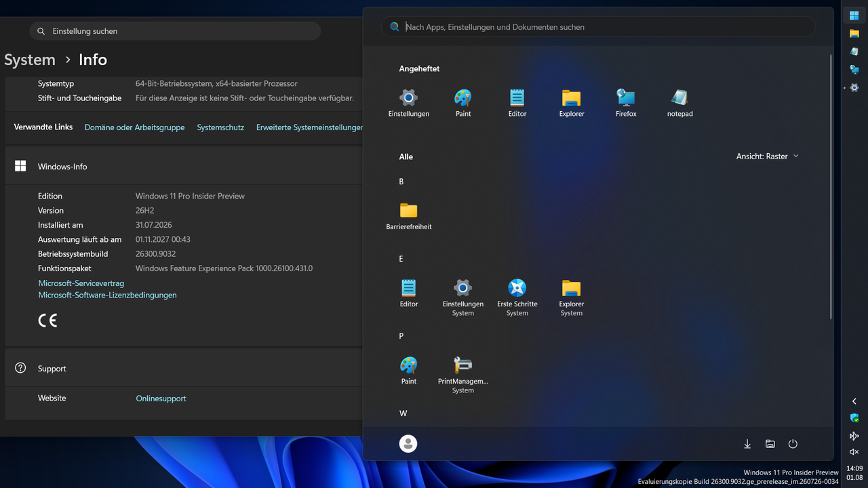The width and height of the screenshot is (868, 488).
Task: Open the power options button
Action: tap(793, 444)
